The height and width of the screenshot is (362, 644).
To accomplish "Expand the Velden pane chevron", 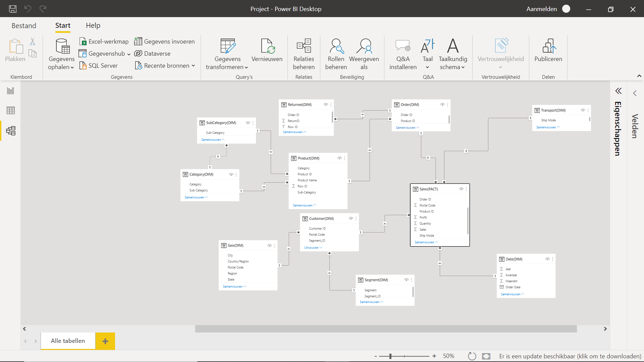I will click(635, 93).
